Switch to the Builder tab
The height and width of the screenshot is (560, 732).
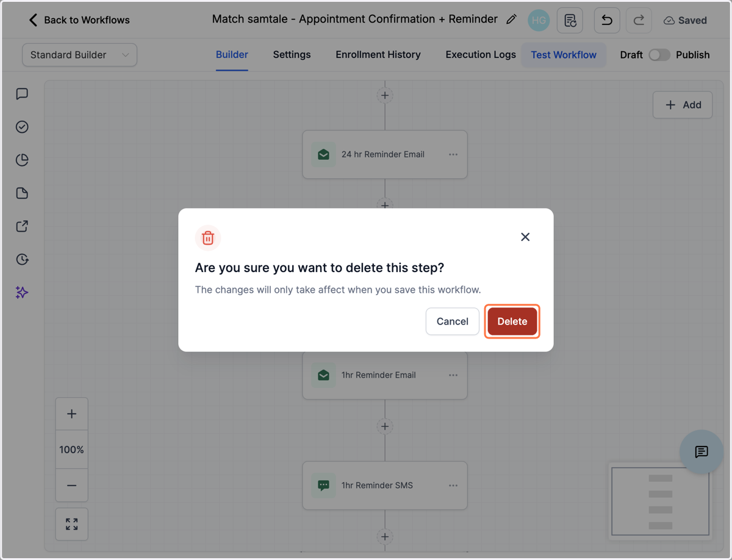click(232, 54)
